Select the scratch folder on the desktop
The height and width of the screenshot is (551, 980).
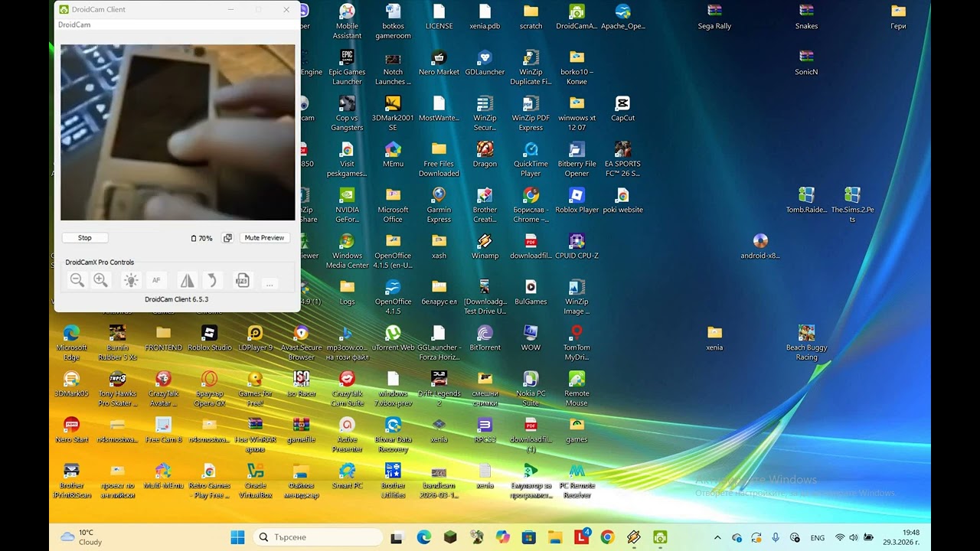(x=531, y=17)
